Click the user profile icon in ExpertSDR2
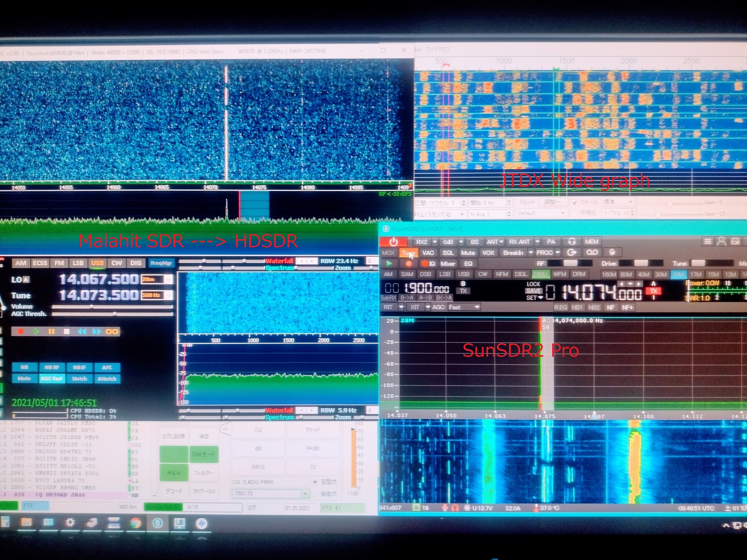Screen dimensions: 747x560 pos(721,241)
